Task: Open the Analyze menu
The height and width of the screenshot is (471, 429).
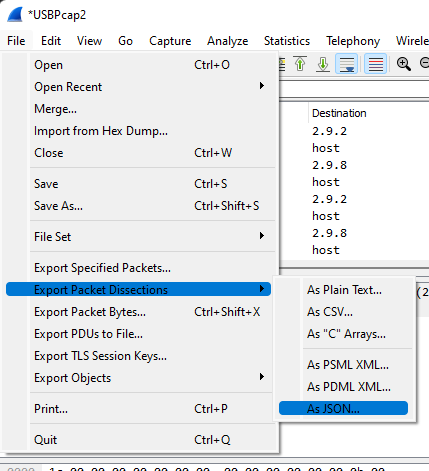Action: [x=228, y=41]
